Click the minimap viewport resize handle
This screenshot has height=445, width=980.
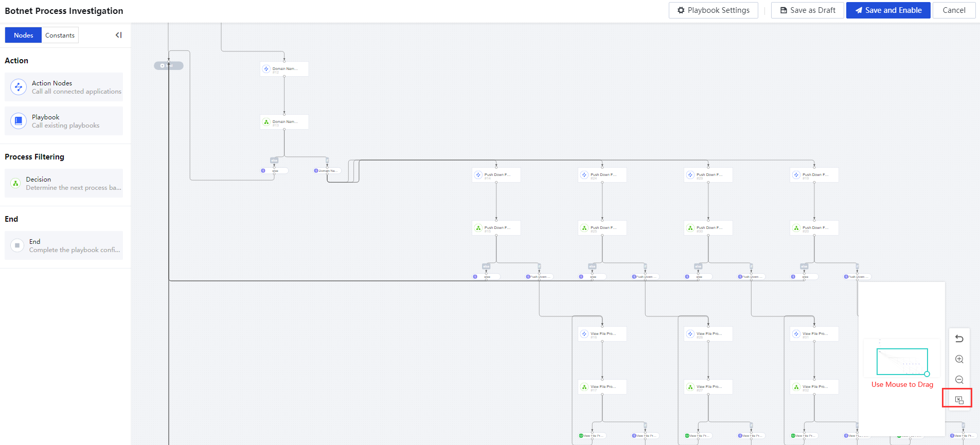click(x=927, y=374)
